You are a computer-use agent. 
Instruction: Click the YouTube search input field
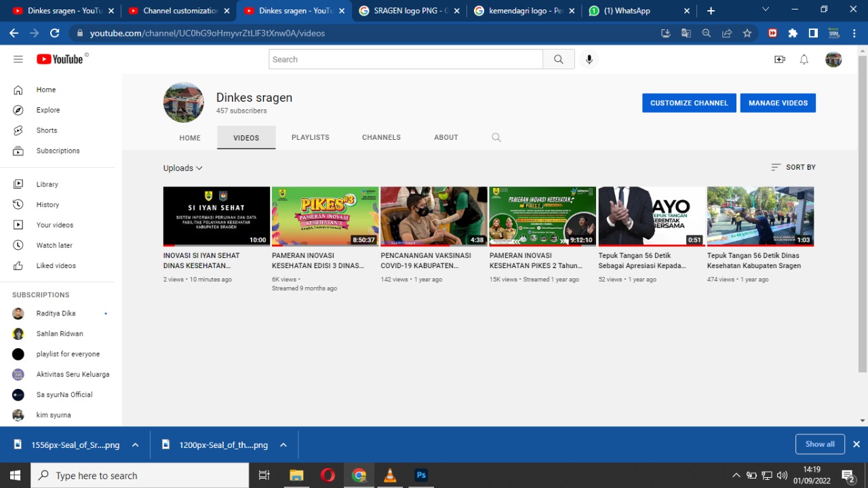405,59
